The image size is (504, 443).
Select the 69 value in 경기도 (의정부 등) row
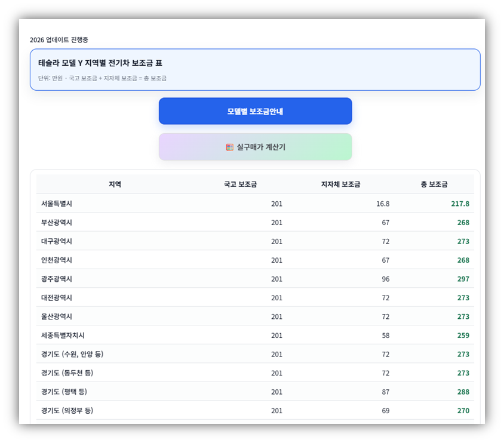coord(386,411)
